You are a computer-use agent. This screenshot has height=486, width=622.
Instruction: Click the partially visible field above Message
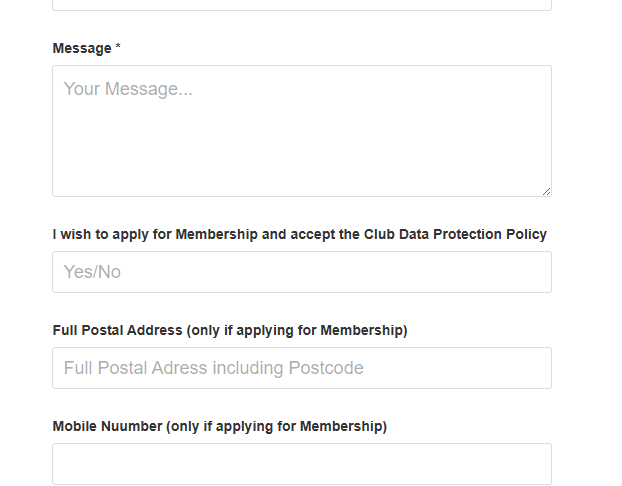tap(301, 4)
